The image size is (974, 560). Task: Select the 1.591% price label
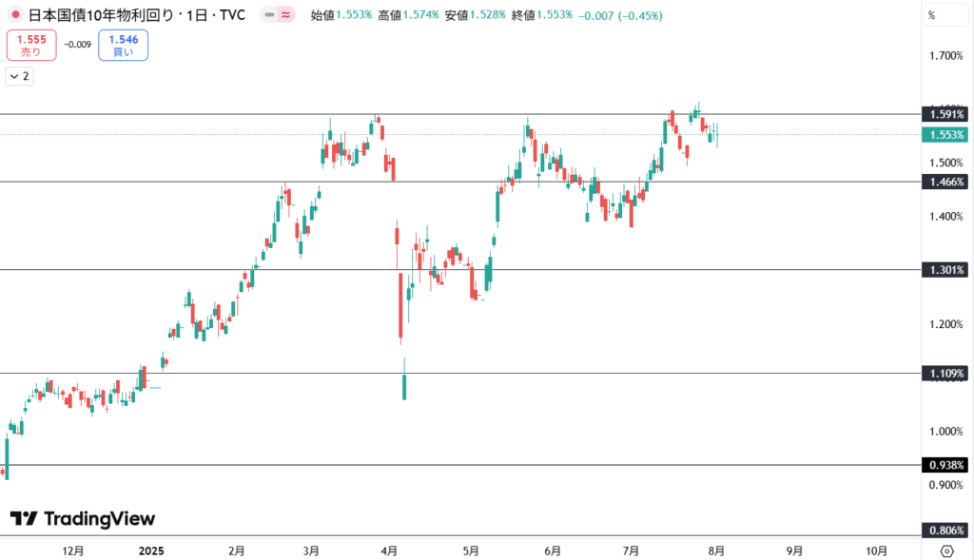tap(945, 114)
